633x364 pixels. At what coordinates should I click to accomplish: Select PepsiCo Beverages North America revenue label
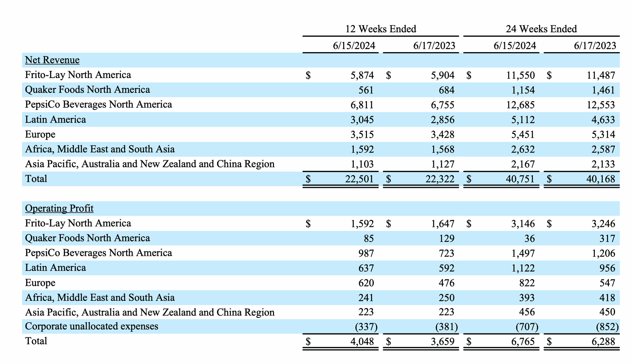pyautogui.click(x=98, y=105)
